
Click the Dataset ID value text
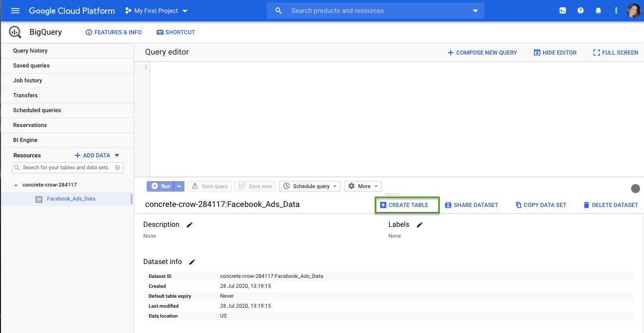pyautogui.click(x=272, y=276)
